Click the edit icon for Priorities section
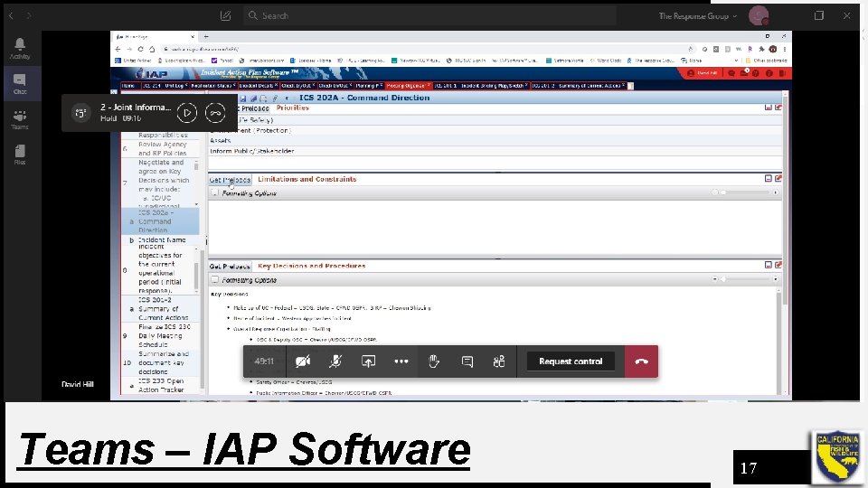Screen dimensions: 868x488 point(778,108)
